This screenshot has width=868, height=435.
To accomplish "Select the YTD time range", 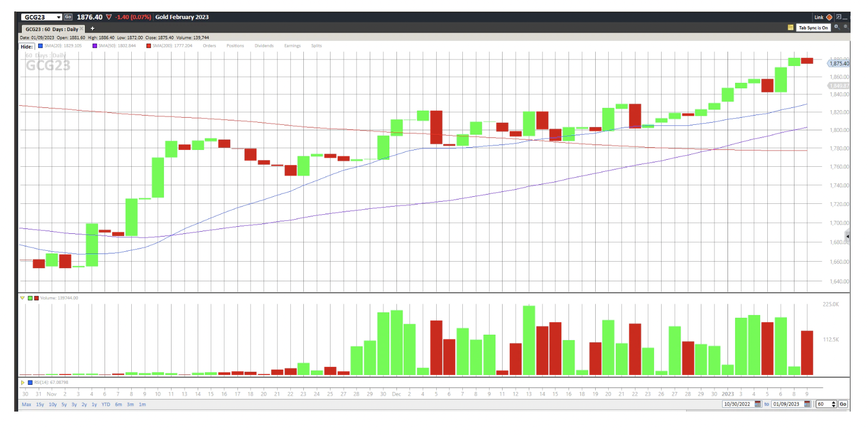I will (x=106, y=404).
